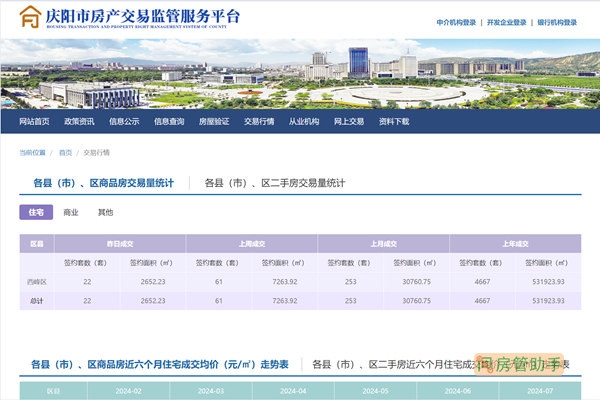
Task: Select the 住宅 filter button
Action: tap(36, 212)
